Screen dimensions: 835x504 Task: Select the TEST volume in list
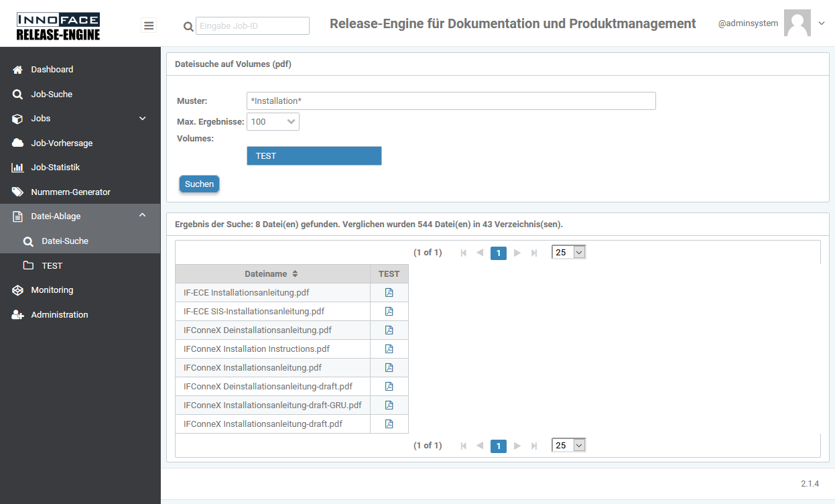[314, 156]
